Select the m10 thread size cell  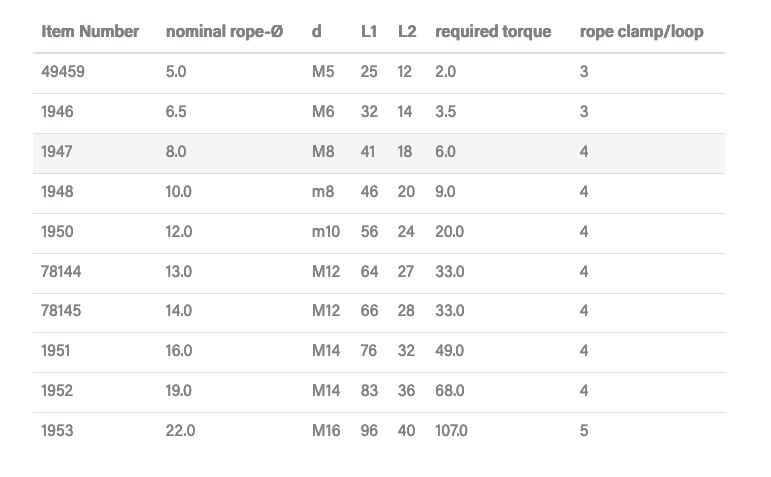[326, 232]
